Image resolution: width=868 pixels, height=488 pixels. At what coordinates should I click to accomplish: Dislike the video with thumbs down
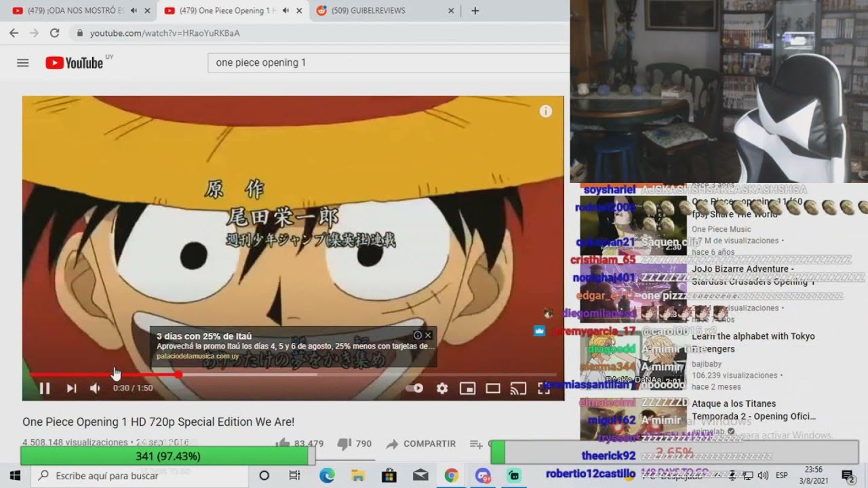tap(344, 444)
